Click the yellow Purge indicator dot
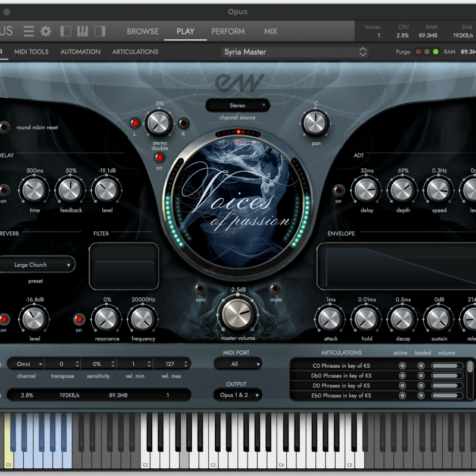Viewport: 476px width, 476px height. pyautogui.click(x=427, y=52)
